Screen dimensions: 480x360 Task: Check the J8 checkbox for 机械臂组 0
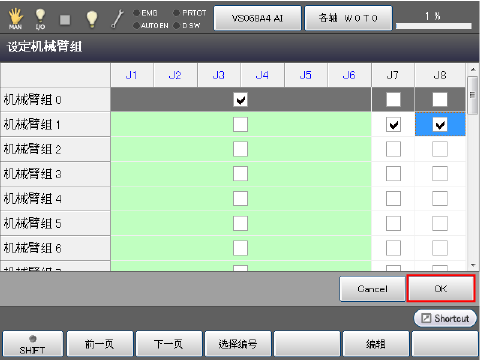coord(440,99)
